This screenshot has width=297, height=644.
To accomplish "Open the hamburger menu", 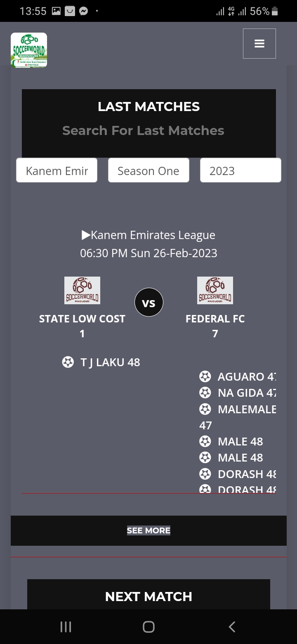I will coord(259,43).
